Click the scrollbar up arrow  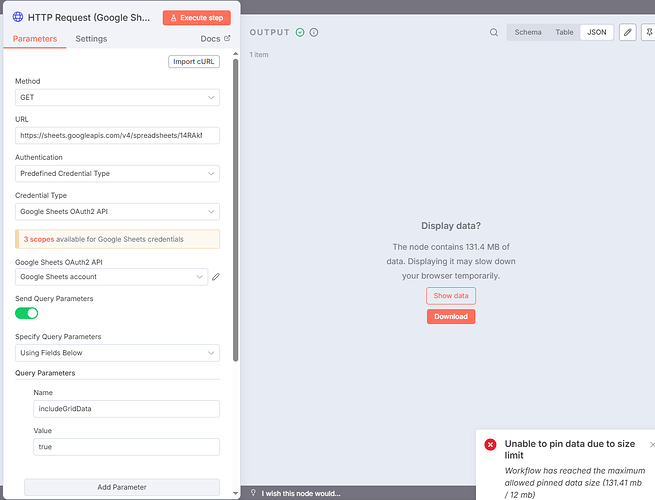236,54
